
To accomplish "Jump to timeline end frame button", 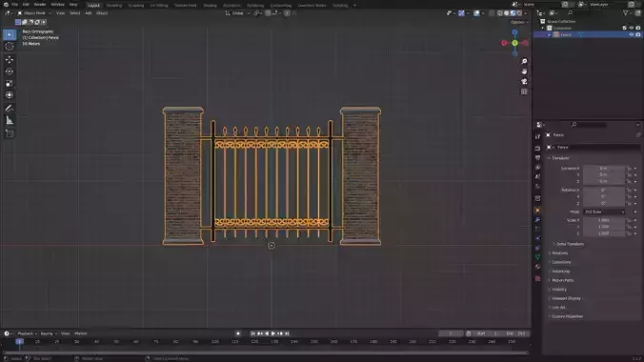I will point(287,333).
